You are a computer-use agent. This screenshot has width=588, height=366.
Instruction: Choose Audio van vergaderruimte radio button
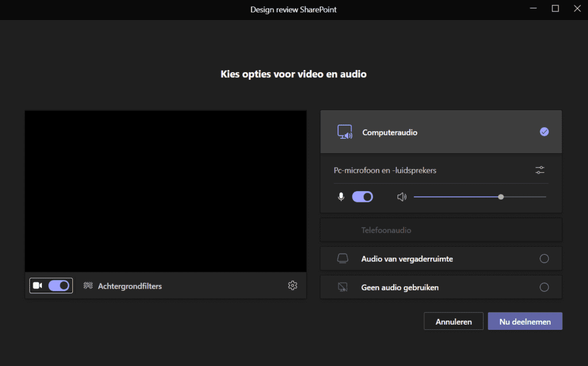pyautogui.click(x=544, y=259)
